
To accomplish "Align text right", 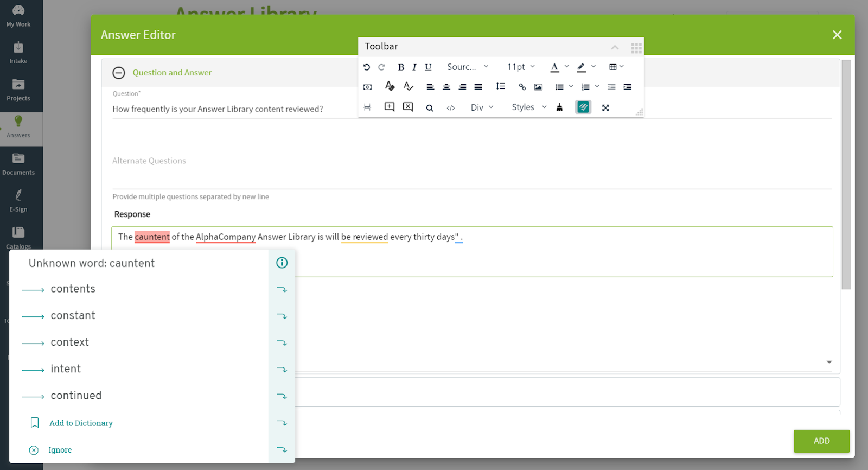I will click(x=462, y=87).
